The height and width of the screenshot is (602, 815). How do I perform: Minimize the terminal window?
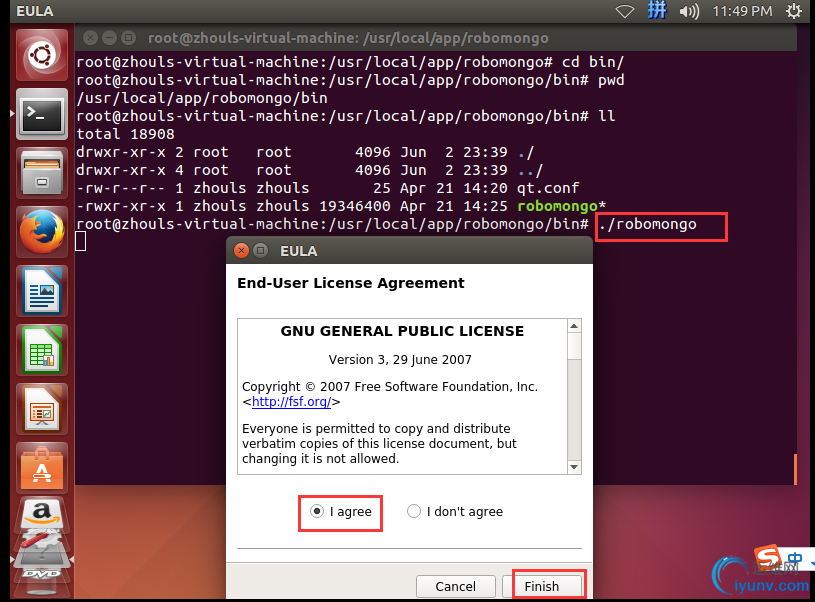(109, 37)
